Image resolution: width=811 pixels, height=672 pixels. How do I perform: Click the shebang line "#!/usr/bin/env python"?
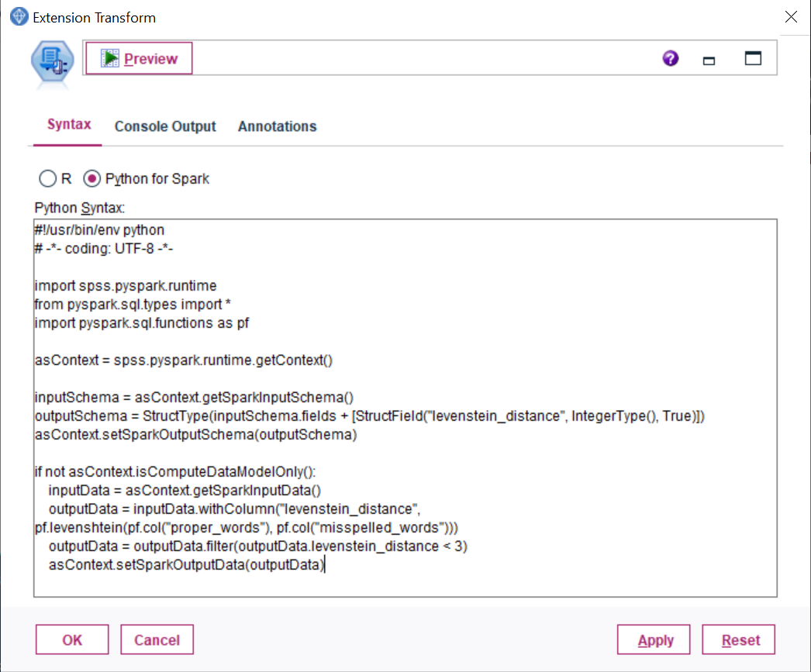coord(99,230)
